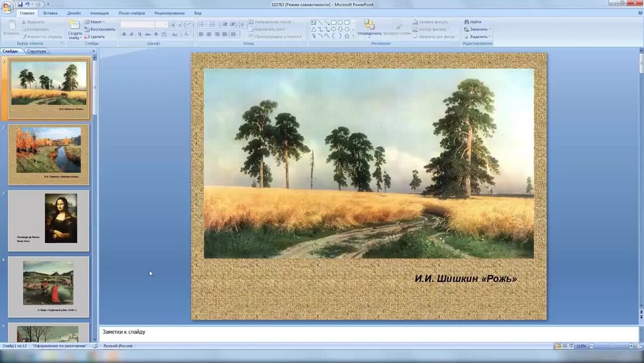Toggle italic (К) formatting
Viewport: 644px width, 363px height.
(132, 35)
